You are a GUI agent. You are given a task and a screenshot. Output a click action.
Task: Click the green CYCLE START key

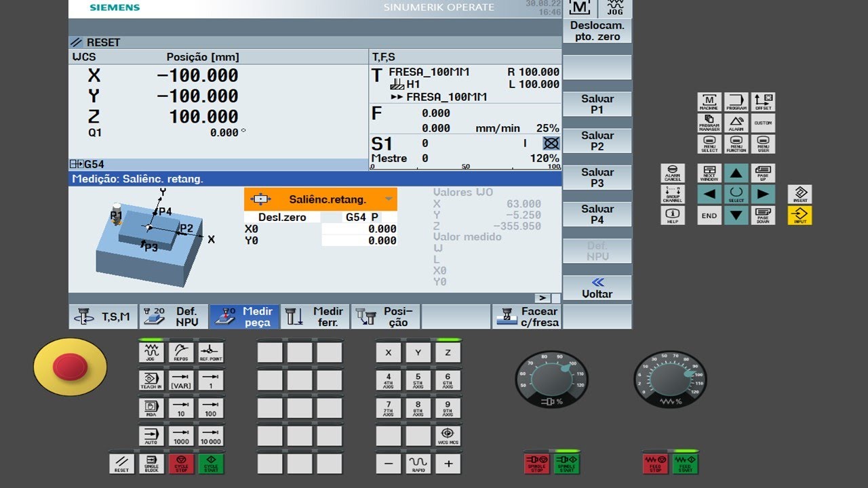point(211,464)
